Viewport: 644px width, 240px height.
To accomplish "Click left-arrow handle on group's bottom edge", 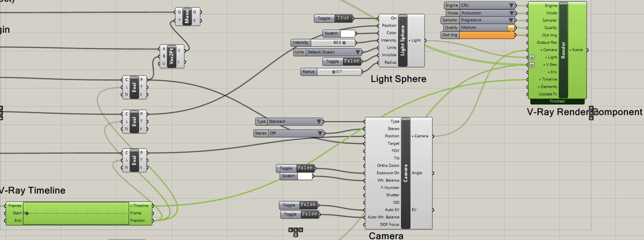I will pyautogui.click(x=291, y=230).
